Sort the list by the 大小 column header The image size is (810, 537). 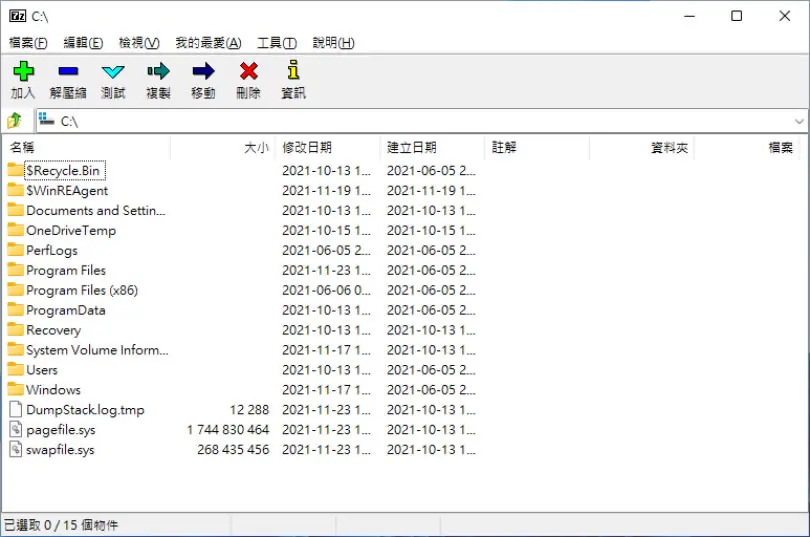(223, 148)
